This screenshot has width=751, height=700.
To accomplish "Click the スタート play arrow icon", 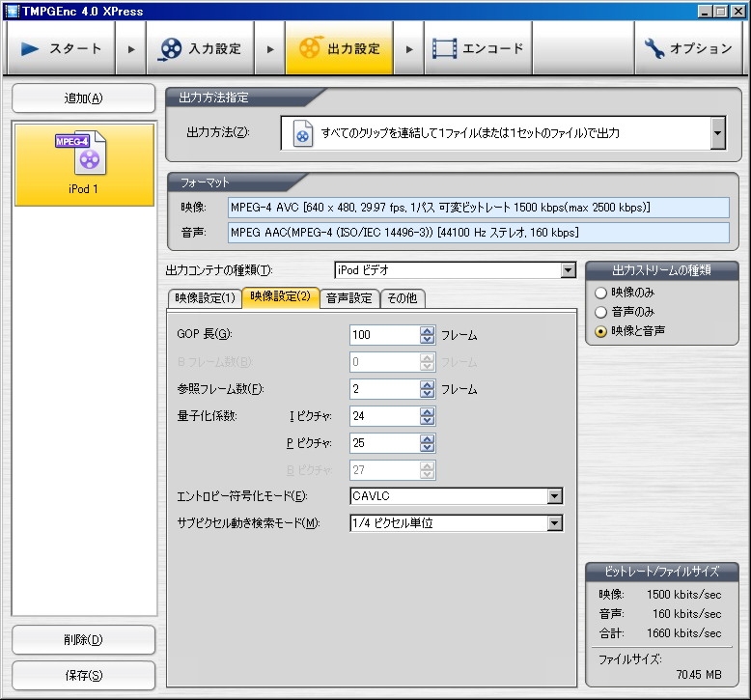I will (30, 48).
